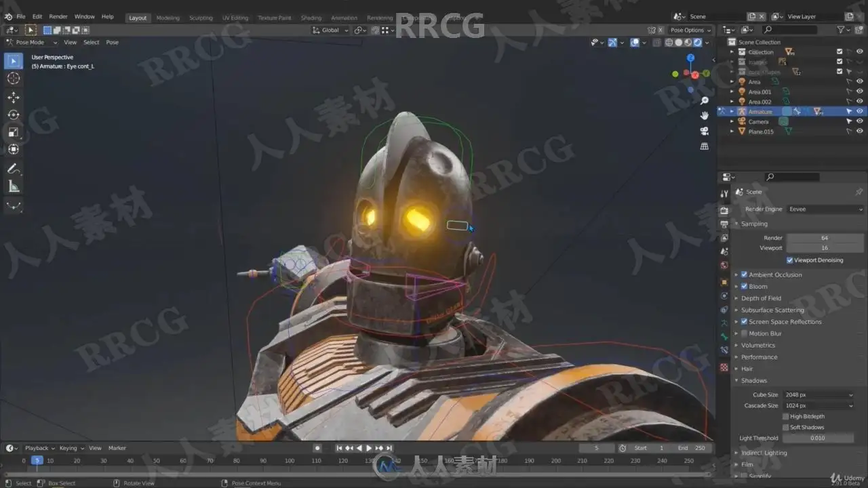This screenshot has width=868, height=488.
Task: Switch to the Shading workspace tab
Action: coord(311,18)
